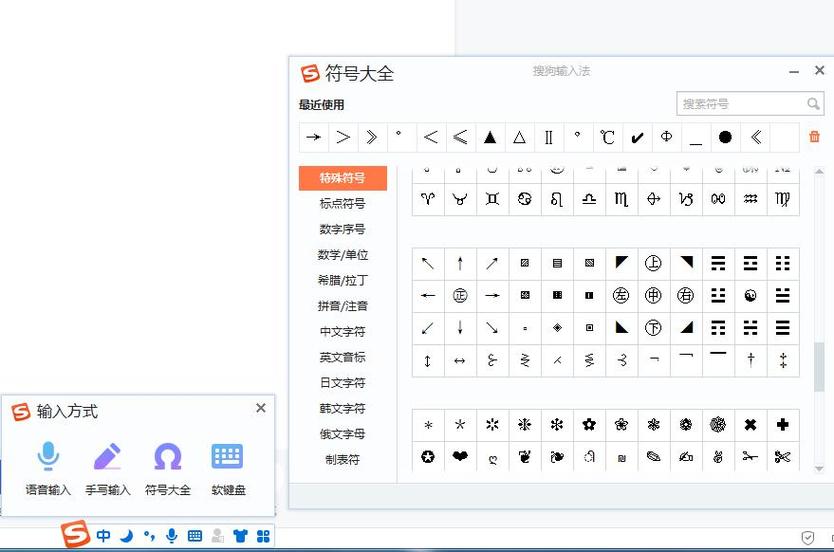Image resolution: width=834 pixels, height=552 pixels.
Task: Click the Sogou S logo on the IME toolbar
Action: [x=75, y=534]
